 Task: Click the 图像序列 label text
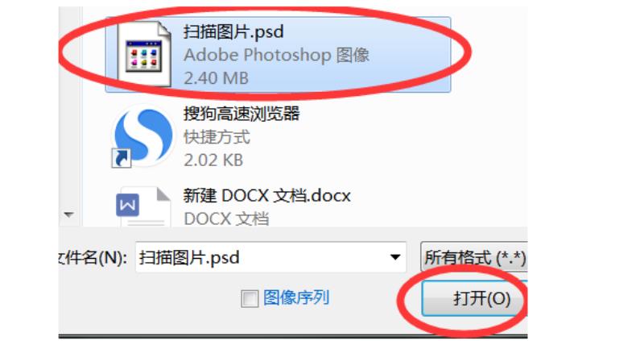296,297
